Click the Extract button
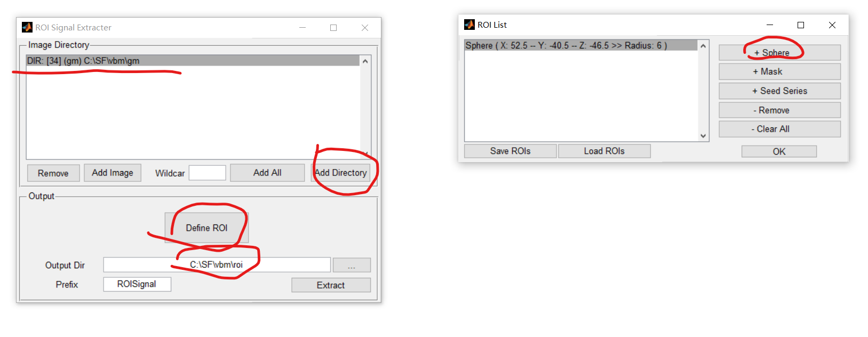This screenshot has height=337, width=868. (331, 285)
